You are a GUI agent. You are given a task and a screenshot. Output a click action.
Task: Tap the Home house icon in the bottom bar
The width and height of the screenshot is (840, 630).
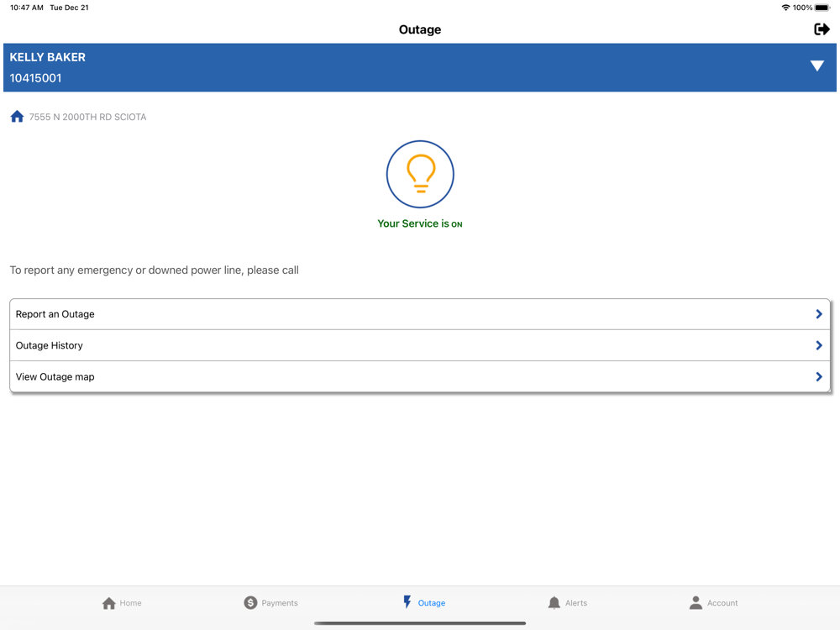108,603
